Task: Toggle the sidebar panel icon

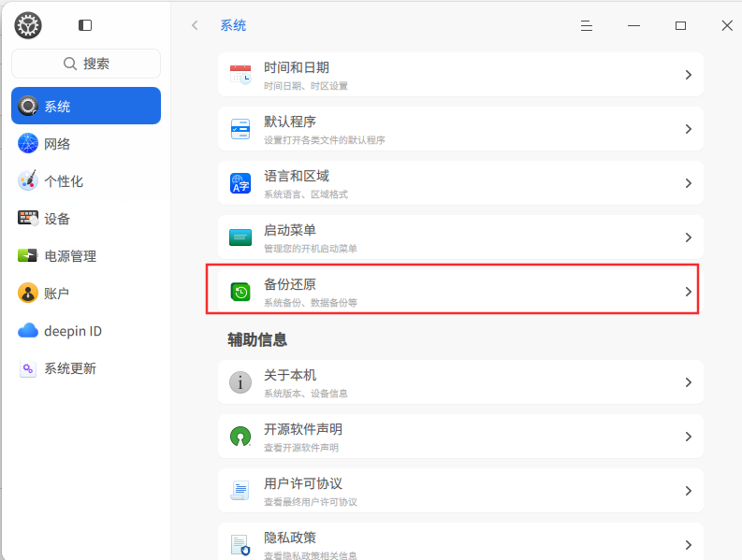Action: pos(85,25)
